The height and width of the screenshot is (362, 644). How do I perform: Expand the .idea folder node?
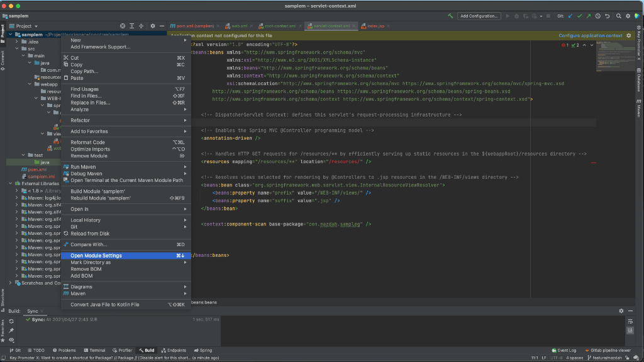tap(17, 42)
